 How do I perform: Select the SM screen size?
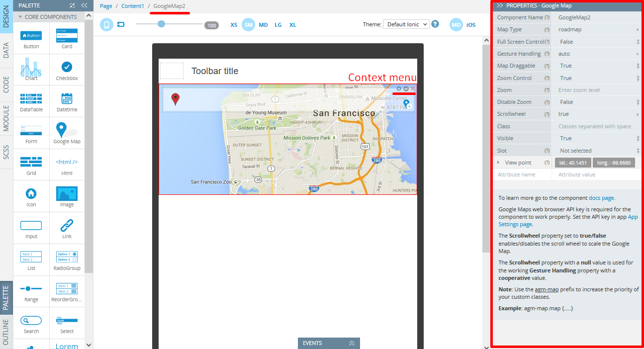248,25
